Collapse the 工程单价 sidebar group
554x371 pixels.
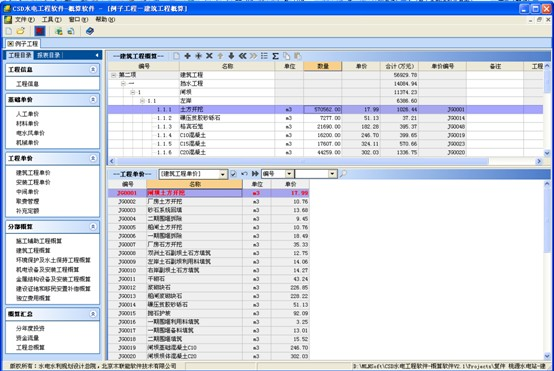[x=93, y=158]
